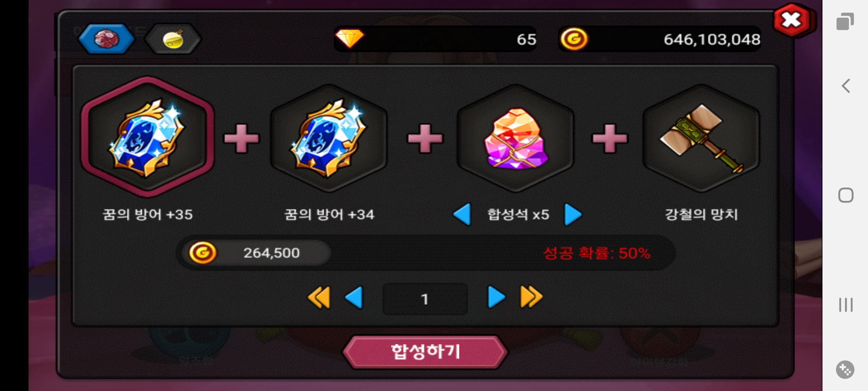Tap the 강철의 망치 hammer slot
Image resolution: width=868 pixels, height=391 pixels.
(701, 138)
